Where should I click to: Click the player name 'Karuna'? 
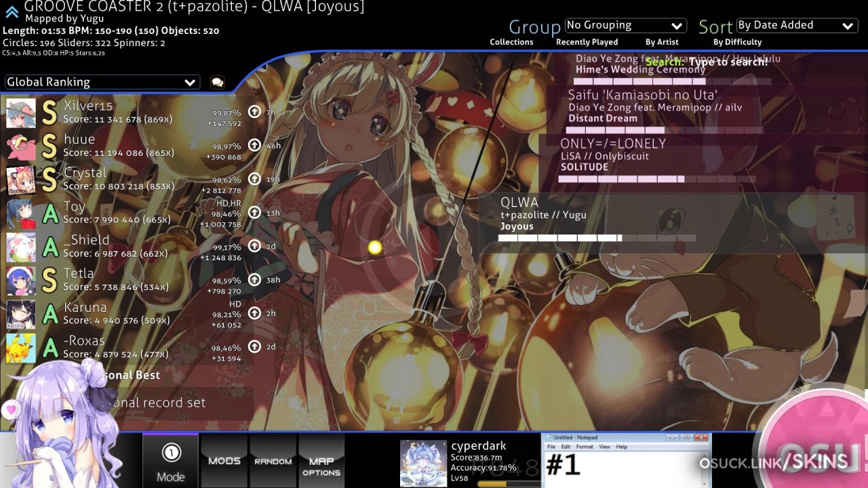pos(85,307)
